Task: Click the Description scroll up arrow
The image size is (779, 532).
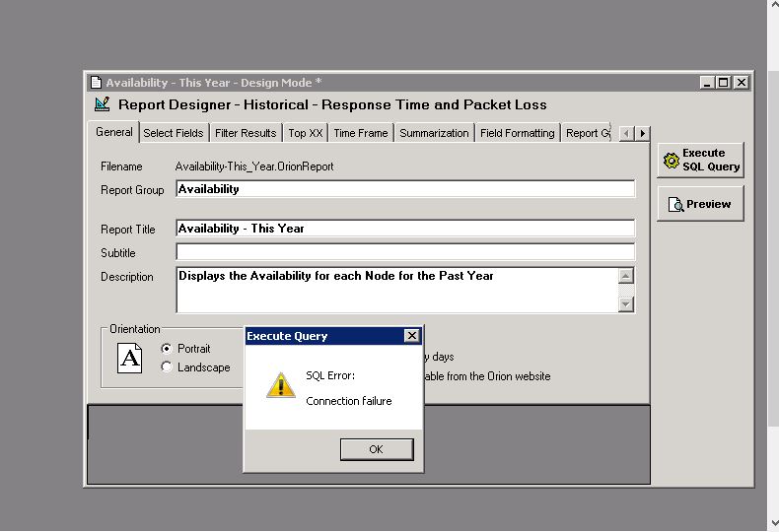Action: (x=626, y=276)
